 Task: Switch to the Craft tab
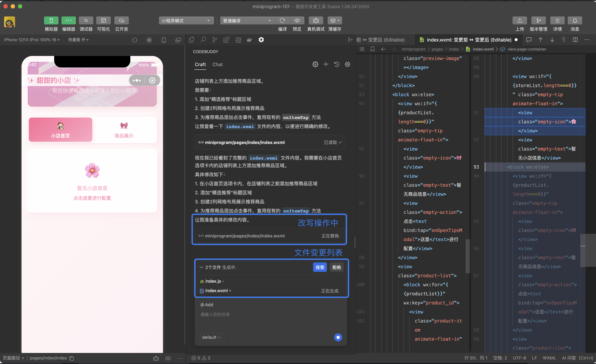(200, 65)
